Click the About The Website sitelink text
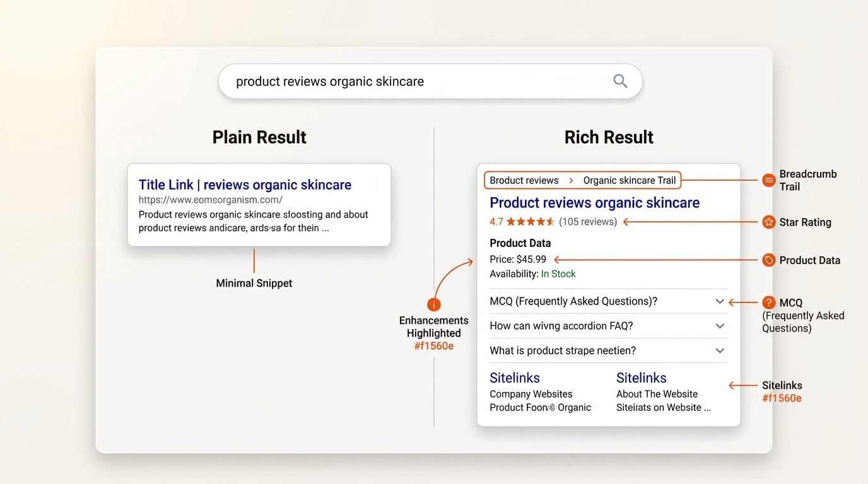 [657, 394]
